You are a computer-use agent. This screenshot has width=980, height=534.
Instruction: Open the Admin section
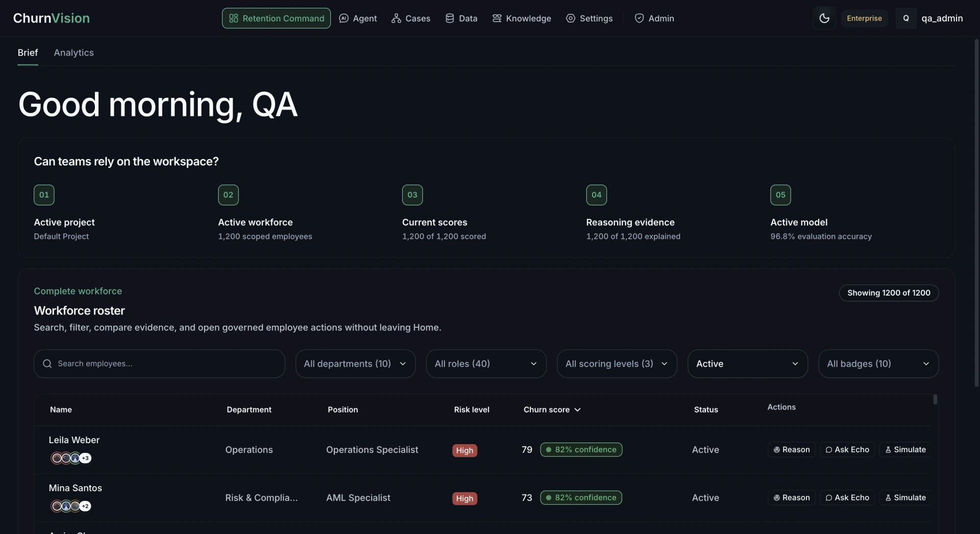pyautogui.click(x=654, y=18)
